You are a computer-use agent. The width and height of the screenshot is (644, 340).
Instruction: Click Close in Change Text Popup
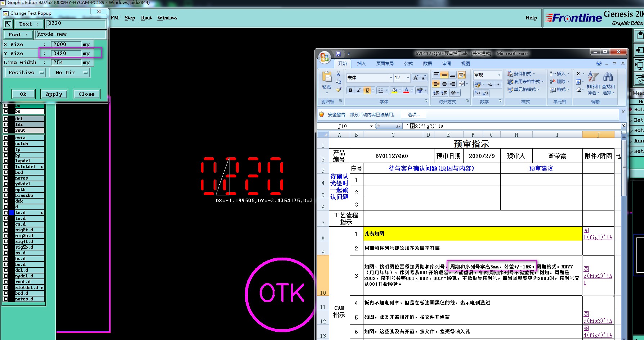click(x=86, y=94)
